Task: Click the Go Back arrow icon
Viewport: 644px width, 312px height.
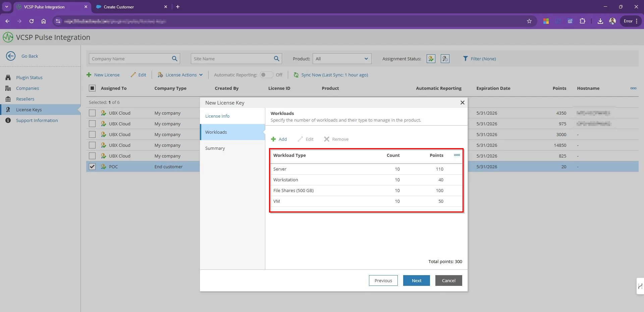Action: 11,56
